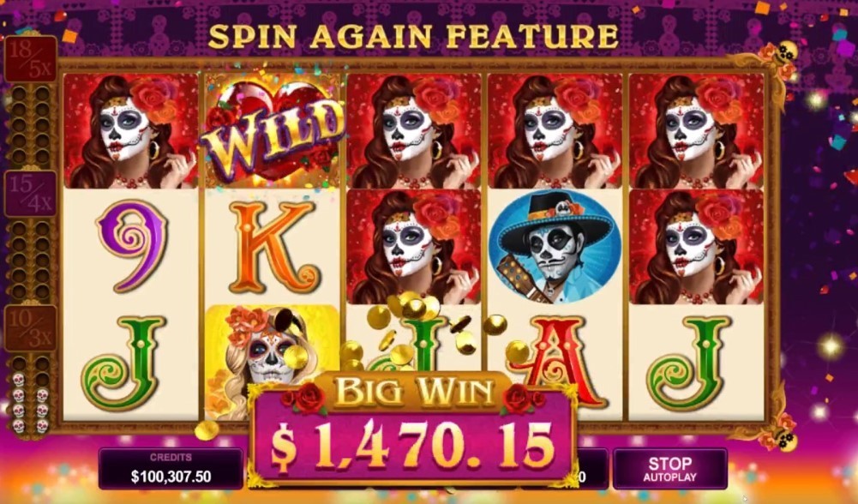Click the collected skulls on the meter
Image resolution: width=858 pixels, height=504 pixels.
click(30, 402)
